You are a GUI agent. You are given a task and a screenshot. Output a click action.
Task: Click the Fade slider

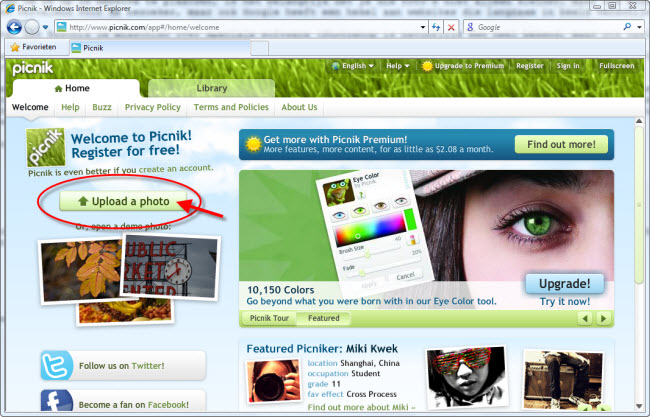click(381, 267)
